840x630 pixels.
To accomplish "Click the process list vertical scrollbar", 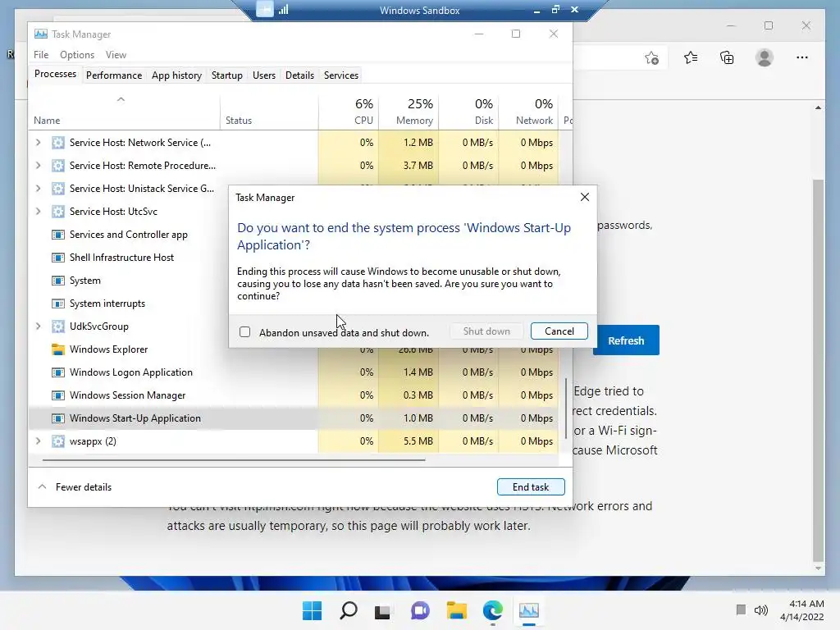I will [566, 409].
